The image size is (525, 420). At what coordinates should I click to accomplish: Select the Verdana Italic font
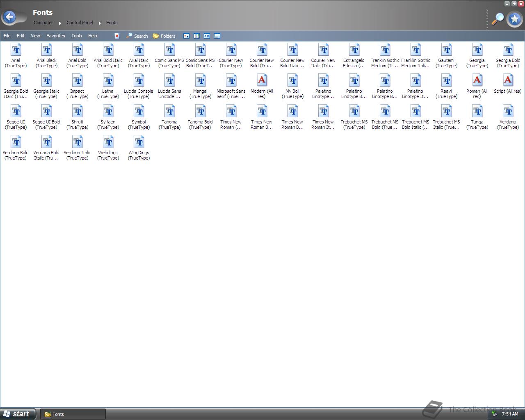coord(77,148)
